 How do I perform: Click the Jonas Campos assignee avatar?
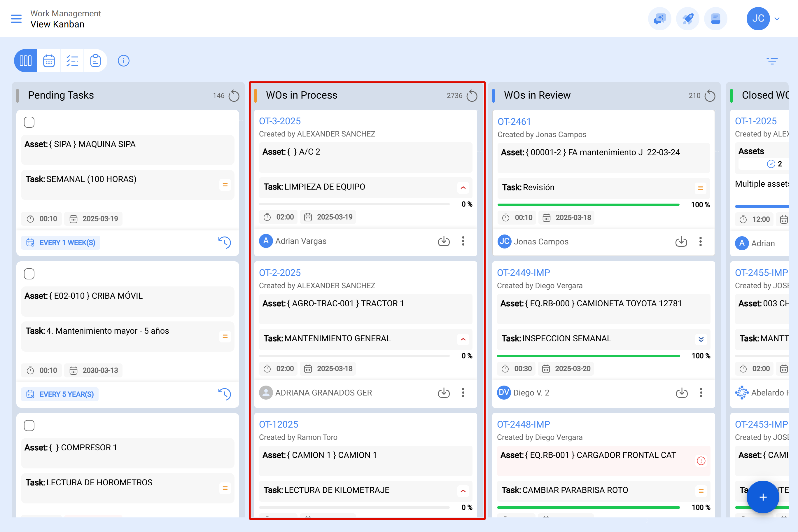pos(505,242)
